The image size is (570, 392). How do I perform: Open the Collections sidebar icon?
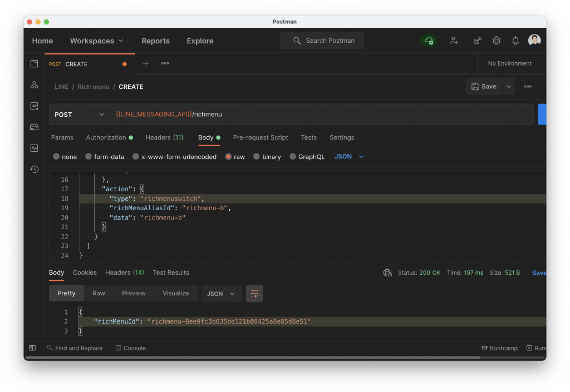coord(34,64)
